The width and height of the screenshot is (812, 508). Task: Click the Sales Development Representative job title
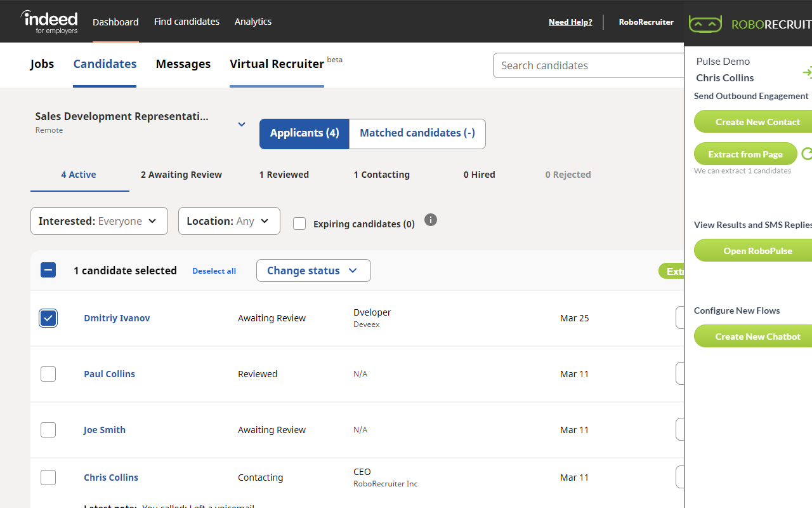pyautogui.click(x=122, y=116)
